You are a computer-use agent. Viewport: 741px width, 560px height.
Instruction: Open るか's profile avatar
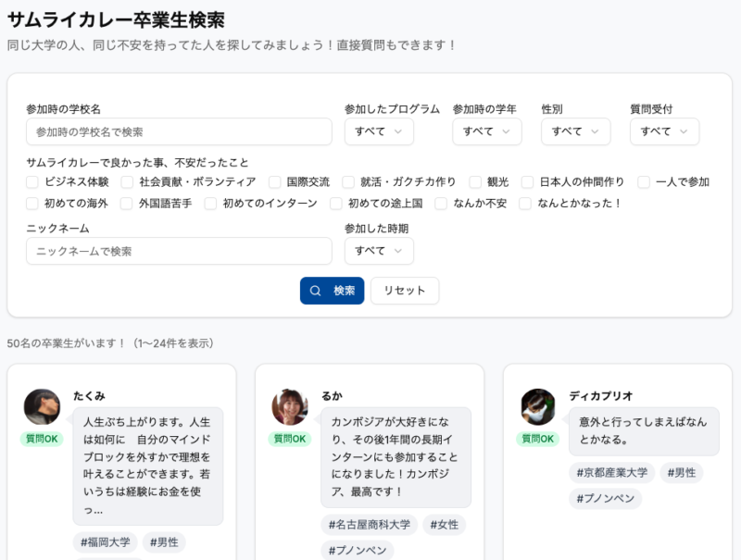click(x=289, y=406)
